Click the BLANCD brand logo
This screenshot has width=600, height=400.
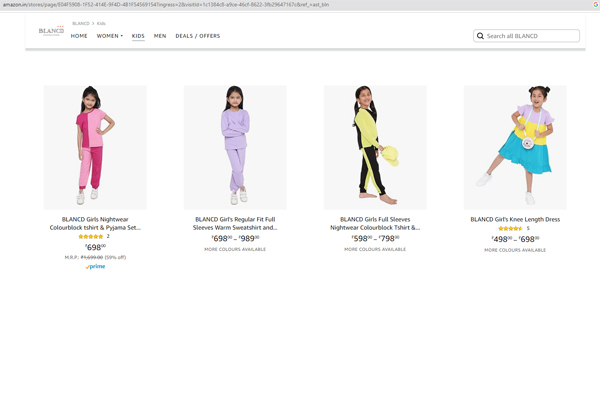51,32
